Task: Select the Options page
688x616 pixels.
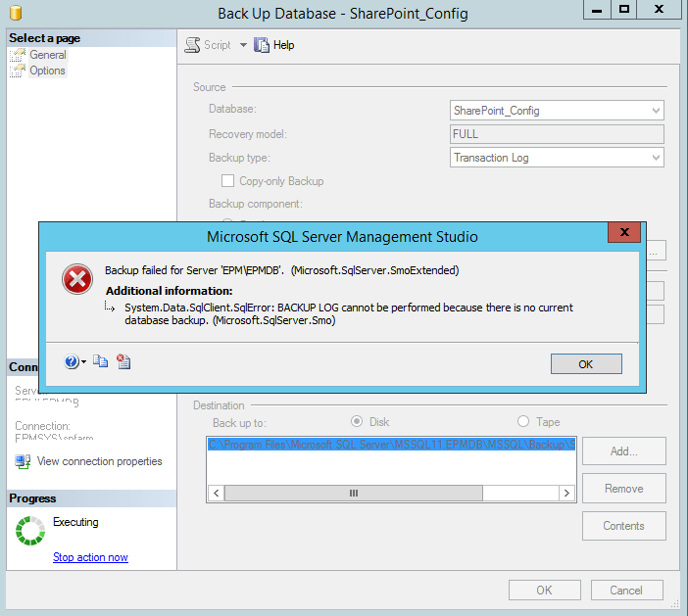Action: tap(47, 71)
